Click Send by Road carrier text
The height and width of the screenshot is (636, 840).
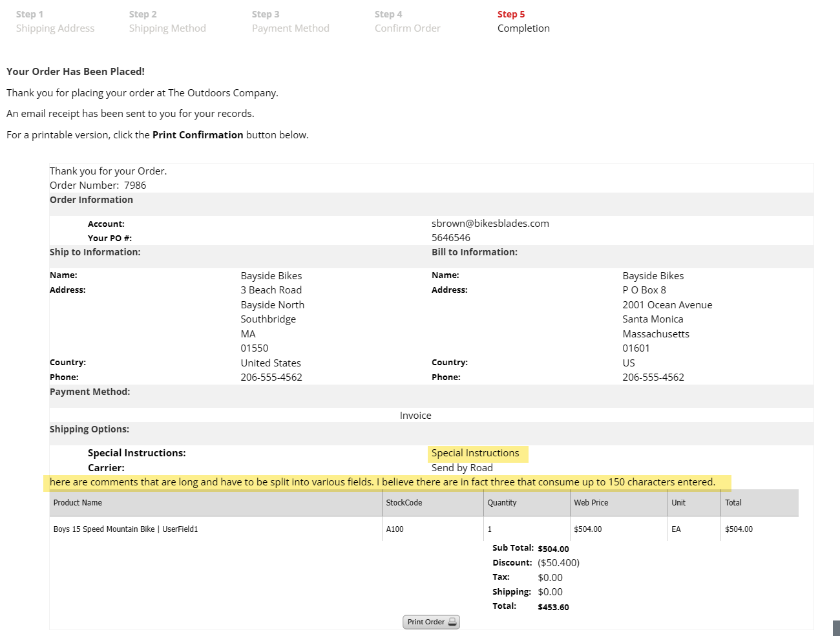click(x=461, y=468)
